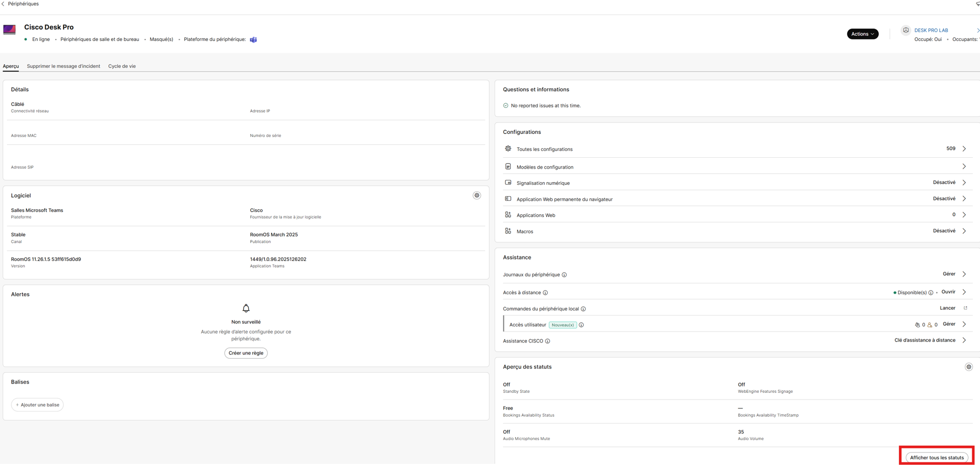Select the Aperçu tab

11,66
